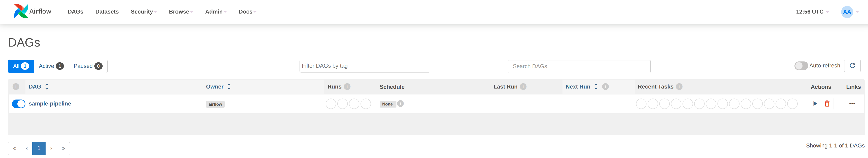Enable the Auto-refresh switch

[x=801, y=66]
